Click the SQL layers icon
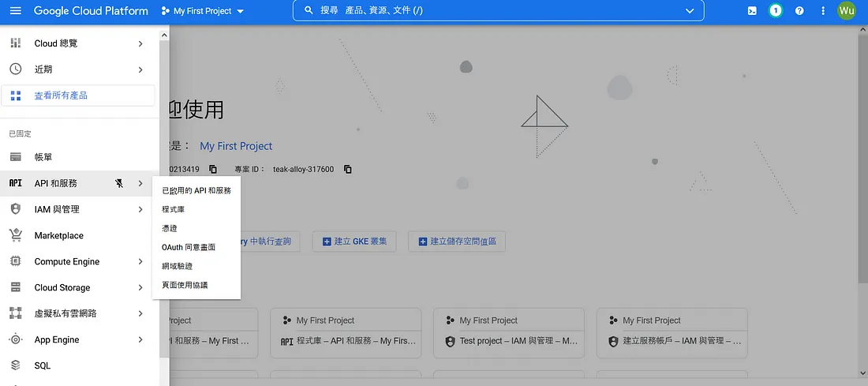868x386 pixels. (16, 365)
